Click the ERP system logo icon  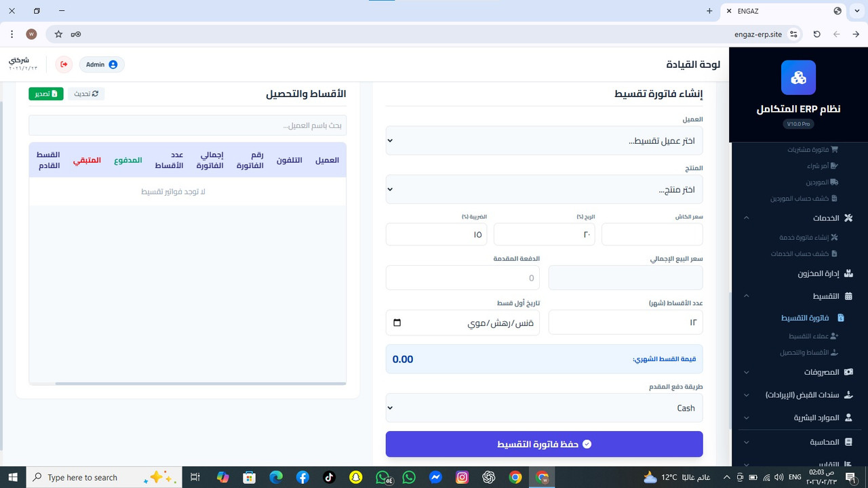click(798, 77)
